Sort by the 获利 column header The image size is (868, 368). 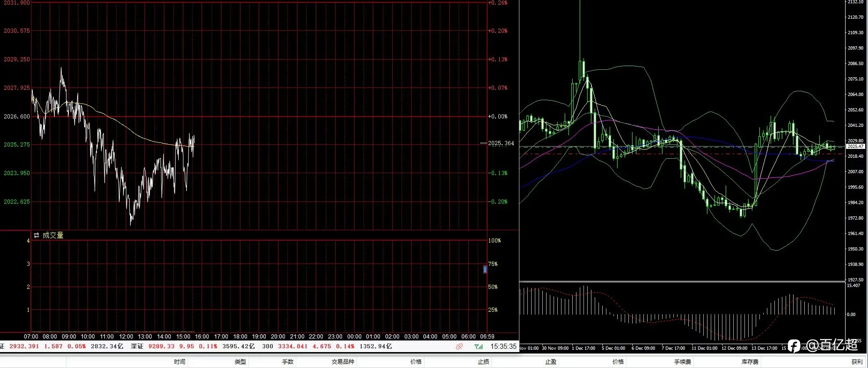pyautogui.click(x=857, y=362)
